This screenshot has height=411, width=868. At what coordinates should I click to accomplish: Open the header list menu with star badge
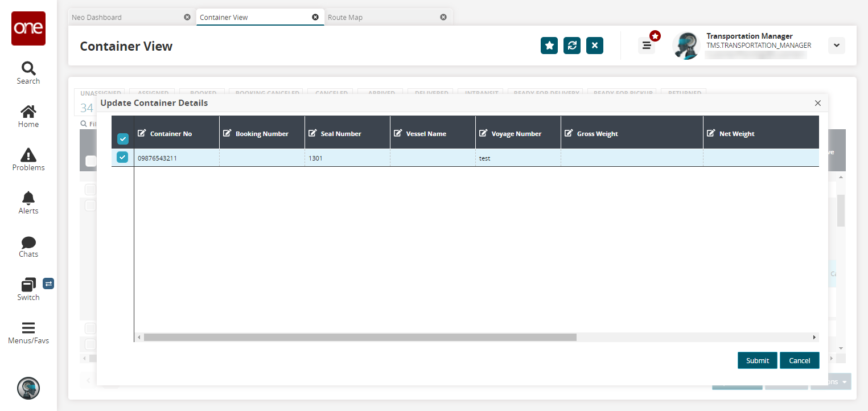pos(647,46)
